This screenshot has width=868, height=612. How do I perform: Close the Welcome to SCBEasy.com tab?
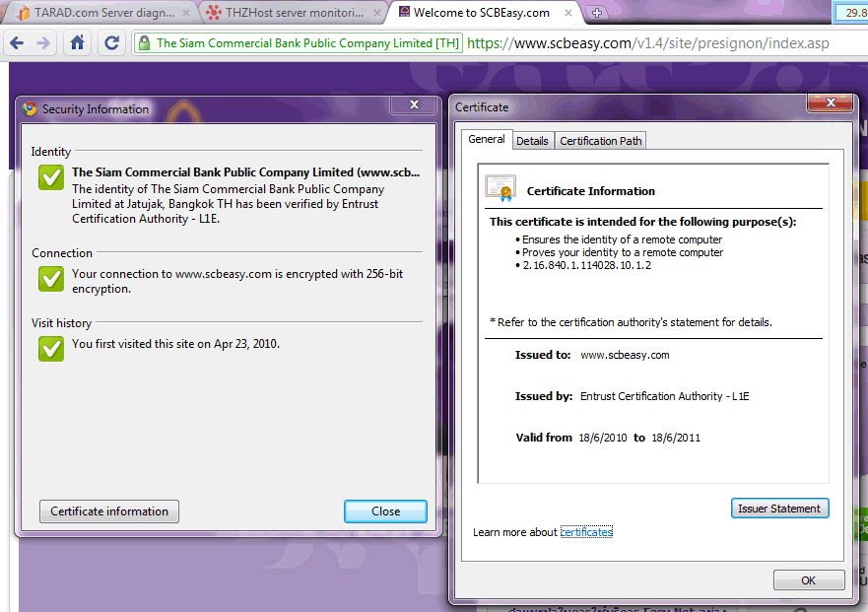[x=568, y=13]
